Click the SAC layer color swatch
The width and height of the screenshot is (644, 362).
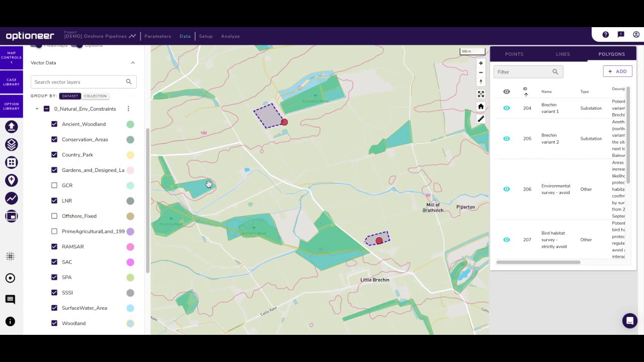pyautogui.click(x=130, y=262)
